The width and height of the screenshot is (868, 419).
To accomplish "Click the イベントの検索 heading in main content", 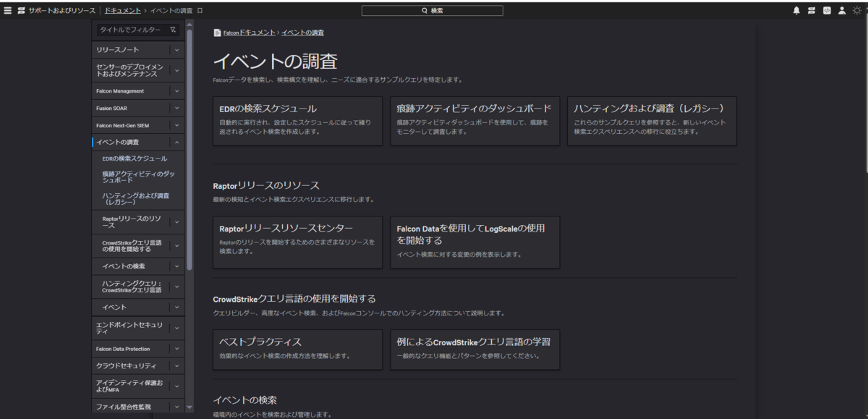I will (244, 400).
